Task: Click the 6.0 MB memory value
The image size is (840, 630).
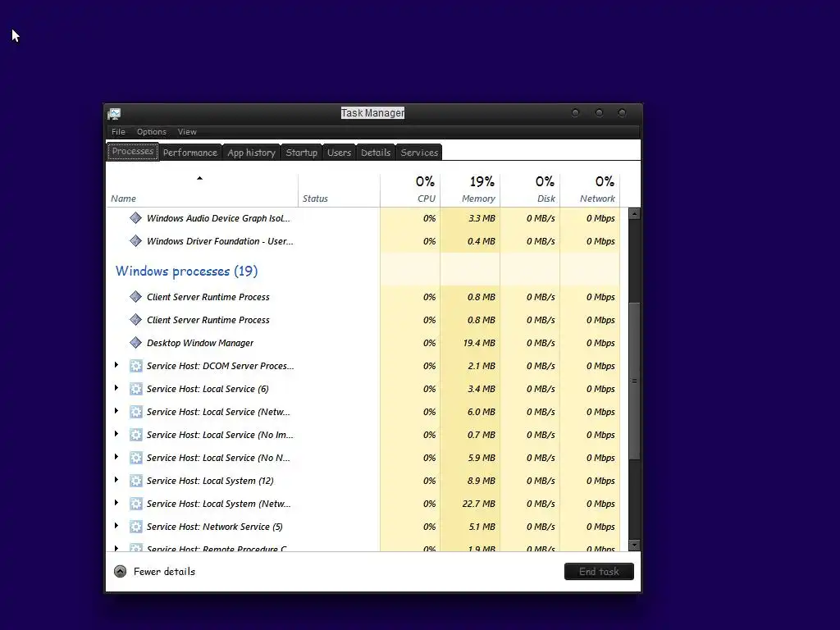Action: point(481,412)
